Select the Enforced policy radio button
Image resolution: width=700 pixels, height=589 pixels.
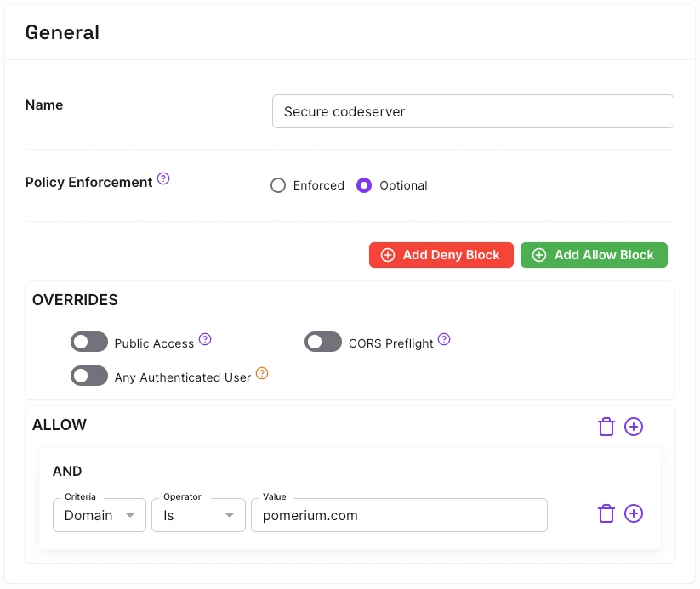point(278,185)
